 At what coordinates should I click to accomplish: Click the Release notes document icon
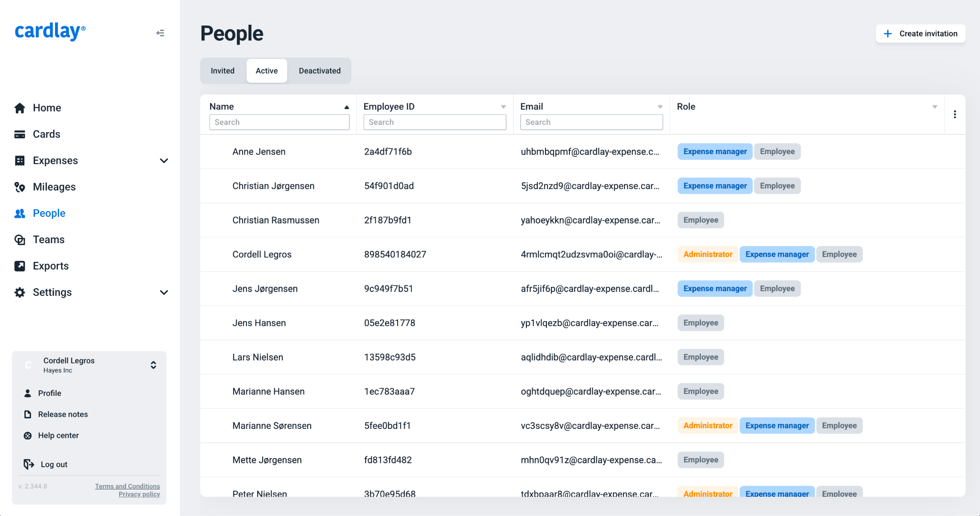tap(28, 414)
